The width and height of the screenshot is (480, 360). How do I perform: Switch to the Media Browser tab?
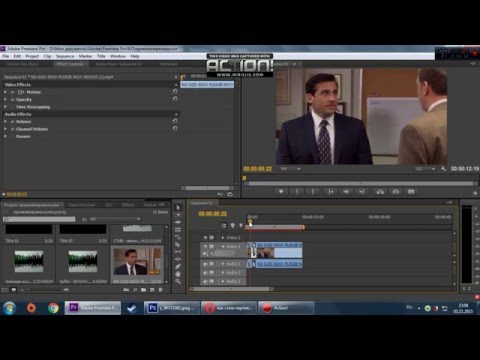[82, 205]
